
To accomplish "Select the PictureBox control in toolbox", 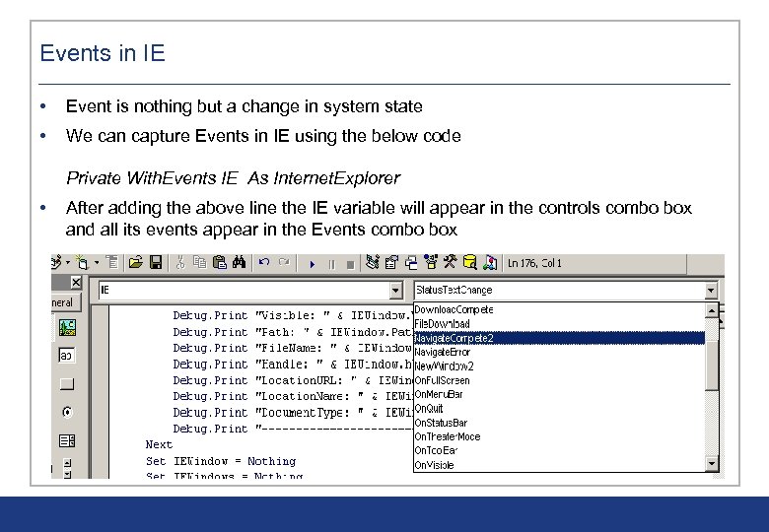I will click(x=67, y=327).
